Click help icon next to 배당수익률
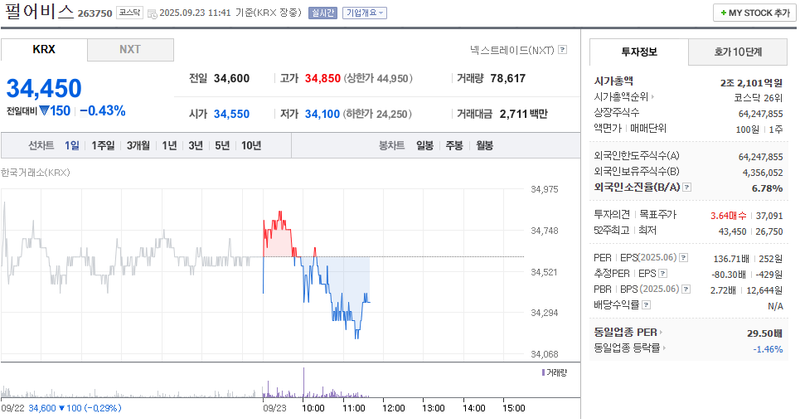The width and height of the screenshot is (800, 419). tap(646, 305)
